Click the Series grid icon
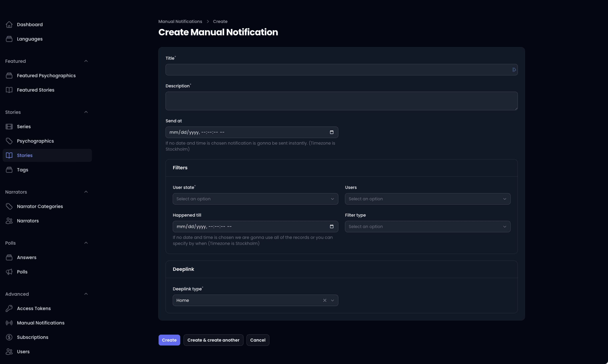The height and width of the screenshot is (364, 608). (9, 126)
